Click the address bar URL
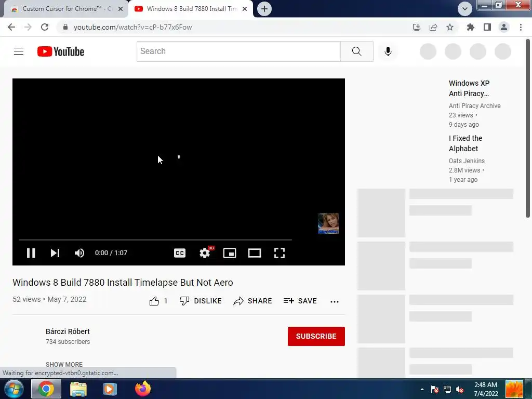Screen dimensions: 532x399 click(x=132, y=27)
